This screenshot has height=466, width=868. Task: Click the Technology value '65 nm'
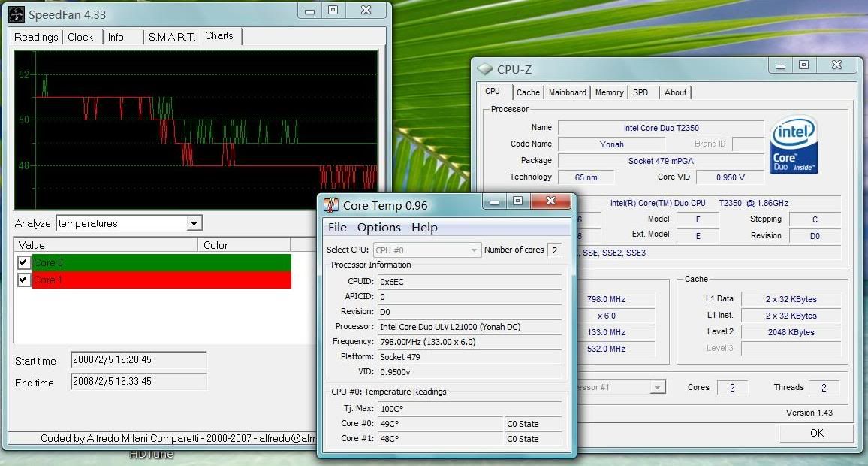coord(586,177)
